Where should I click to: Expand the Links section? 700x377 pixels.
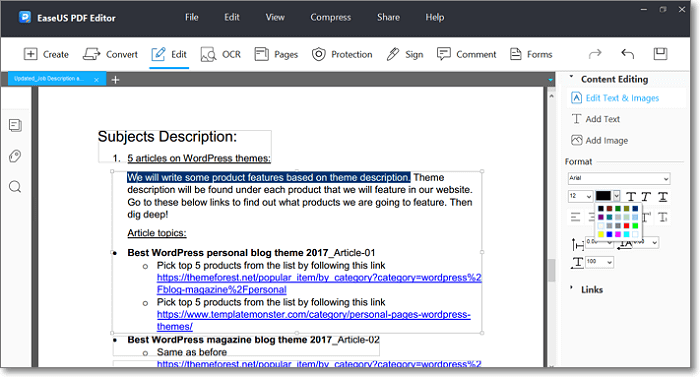pyautogui.click(x=587, y=289)
